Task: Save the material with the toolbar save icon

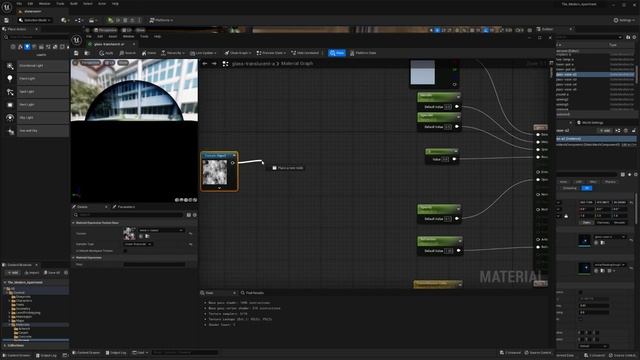Action: [x=76, y=53]
